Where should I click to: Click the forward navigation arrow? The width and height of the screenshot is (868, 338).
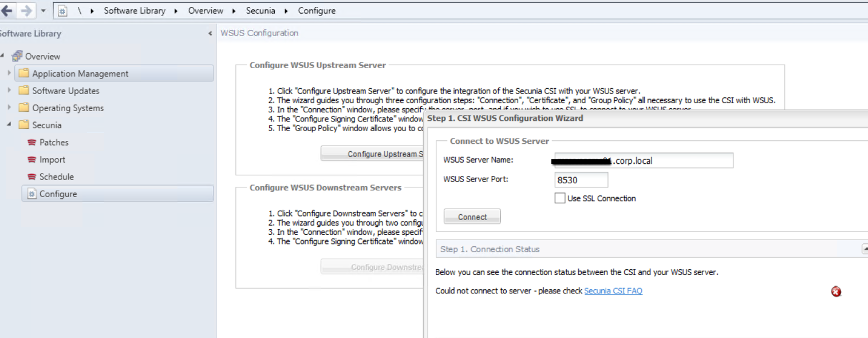[x=26, y=10]
